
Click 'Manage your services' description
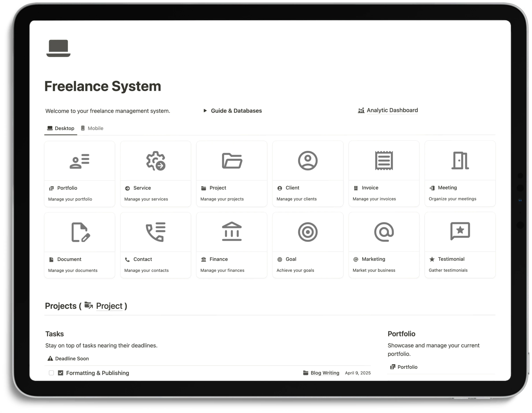point(146,199)
